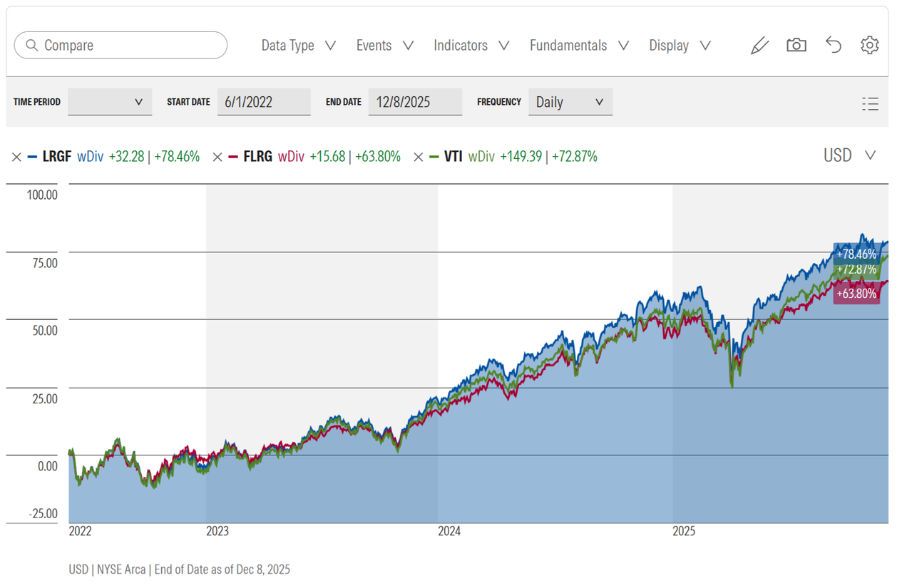Click the red FLRG color line swatch
Screen dimensions: 912x588
[x=233, y=157]
